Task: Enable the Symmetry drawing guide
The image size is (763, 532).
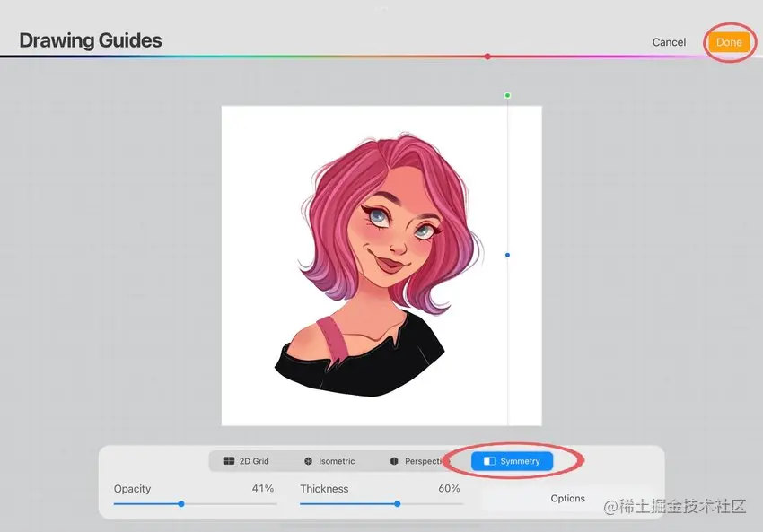Action: coord(512,461)
